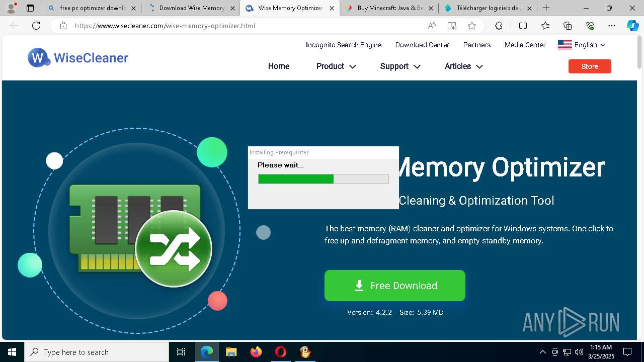Open browser Extensions icon
The height and width of the screenshot is (362, 644).
click(499, 26)
